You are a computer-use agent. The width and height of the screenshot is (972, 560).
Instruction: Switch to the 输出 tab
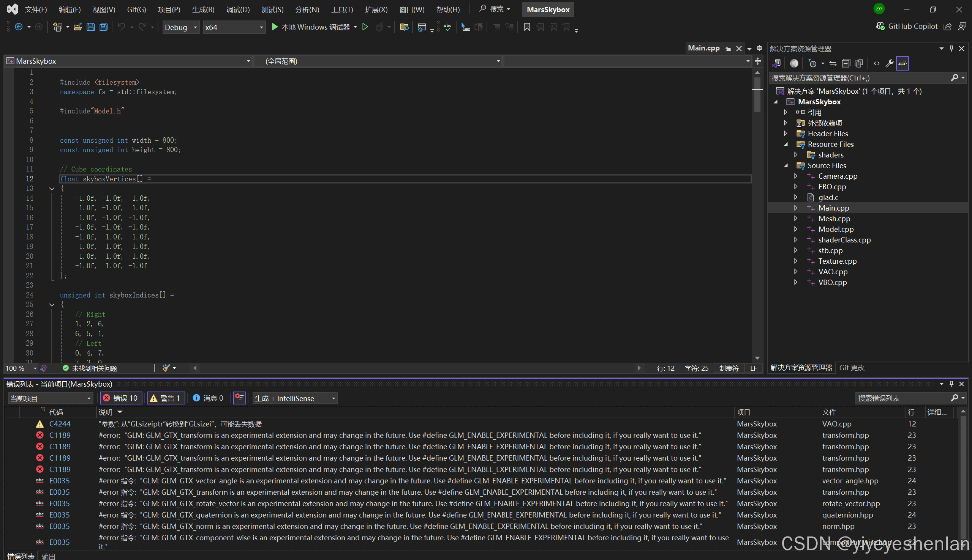(x=48, y=556)
